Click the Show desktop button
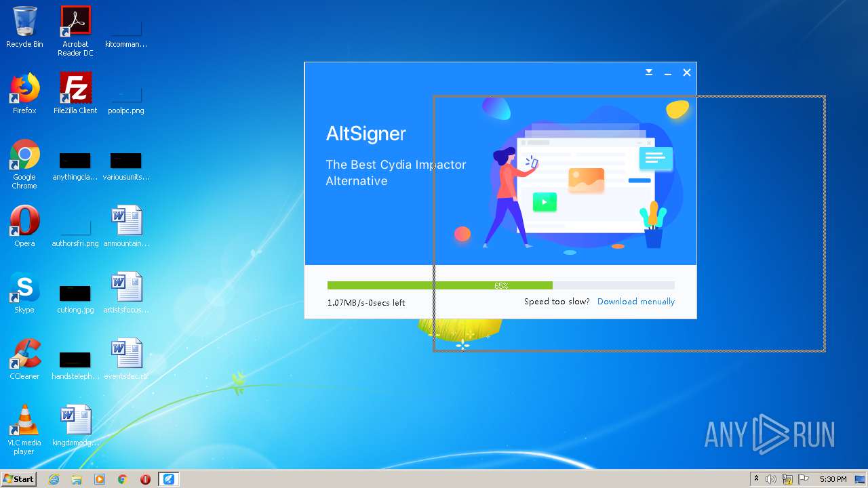This screenshot has width=868, height=488. [x=860, y=479]
